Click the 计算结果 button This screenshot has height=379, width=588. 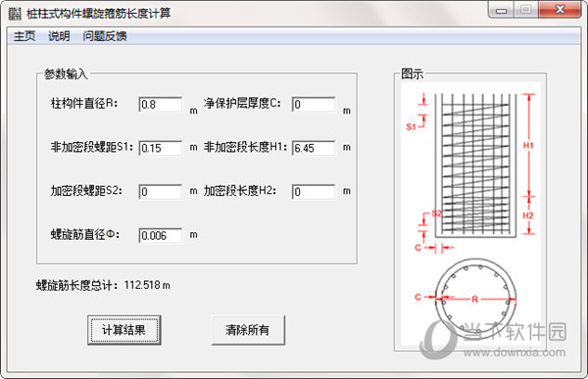(x=124, y=330)
